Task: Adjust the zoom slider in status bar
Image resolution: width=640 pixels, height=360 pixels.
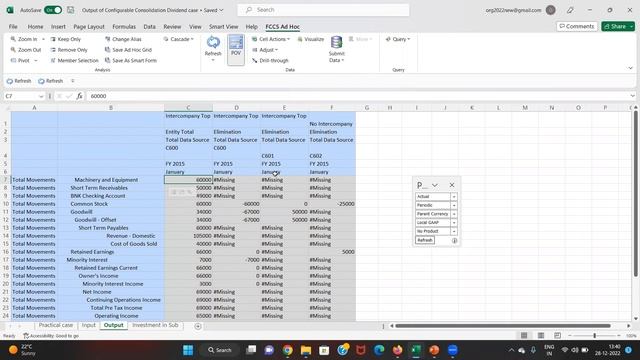Action: coord(594,336)
